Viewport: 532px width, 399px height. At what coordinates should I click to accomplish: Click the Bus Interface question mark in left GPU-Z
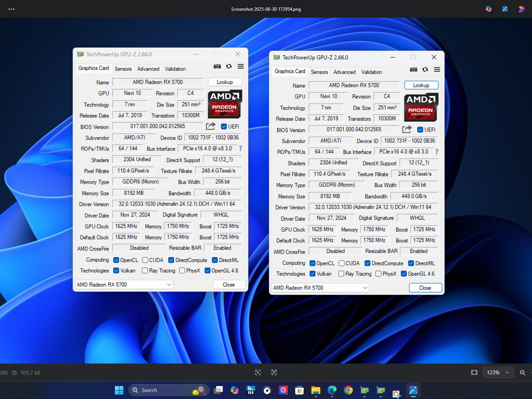click(x=241, y=149)
